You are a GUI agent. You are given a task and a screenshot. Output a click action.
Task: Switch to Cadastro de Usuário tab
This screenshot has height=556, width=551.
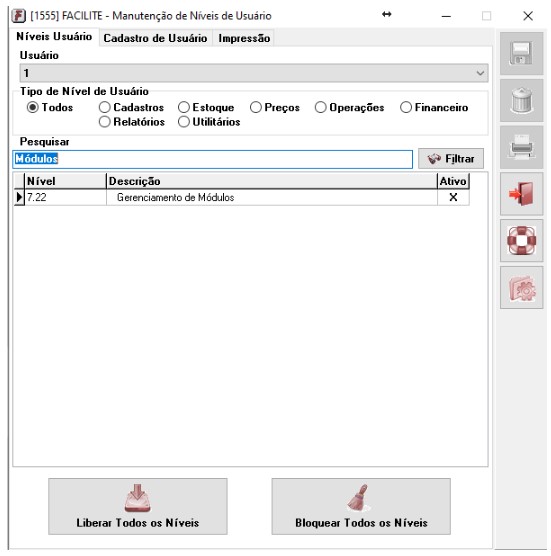[x=155, y=38]
